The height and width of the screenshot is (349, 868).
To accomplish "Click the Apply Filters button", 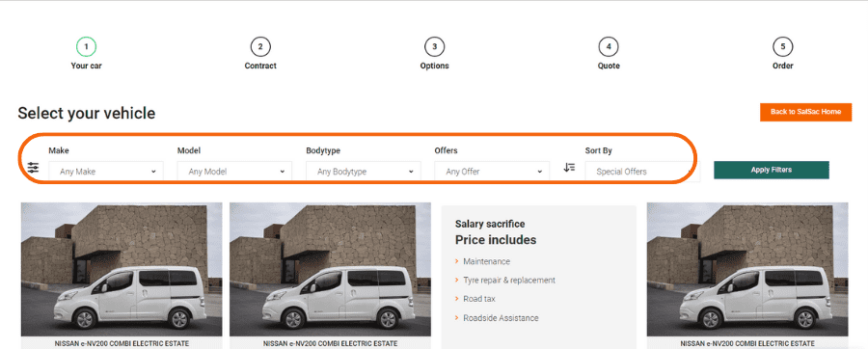I will click(772, 170).
